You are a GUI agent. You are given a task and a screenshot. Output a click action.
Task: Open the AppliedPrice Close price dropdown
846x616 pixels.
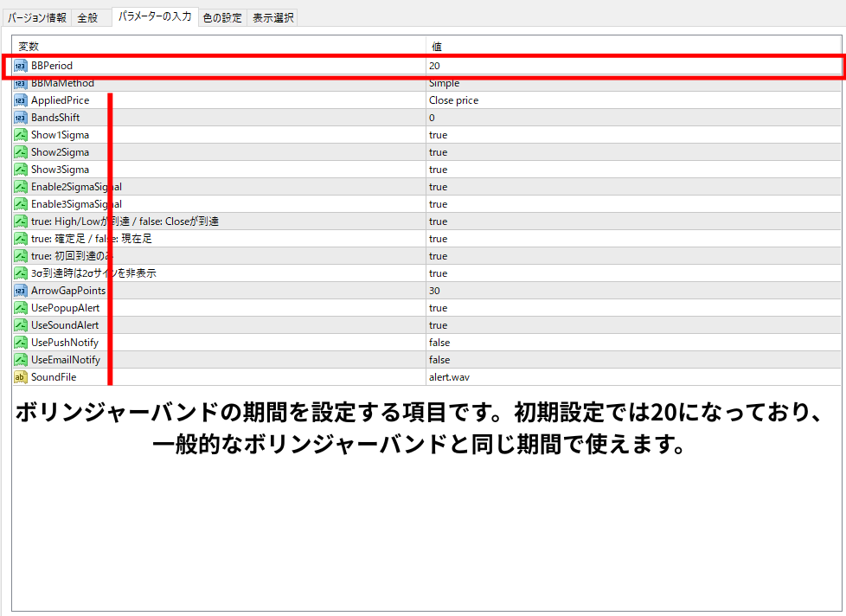(x=453, y=100)
